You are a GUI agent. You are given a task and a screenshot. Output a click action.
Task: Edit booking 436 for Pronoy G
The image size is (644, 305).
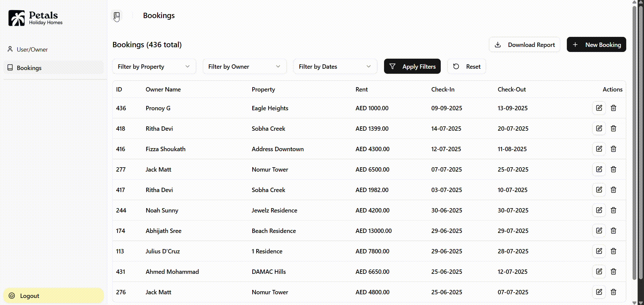click(599, 108)
